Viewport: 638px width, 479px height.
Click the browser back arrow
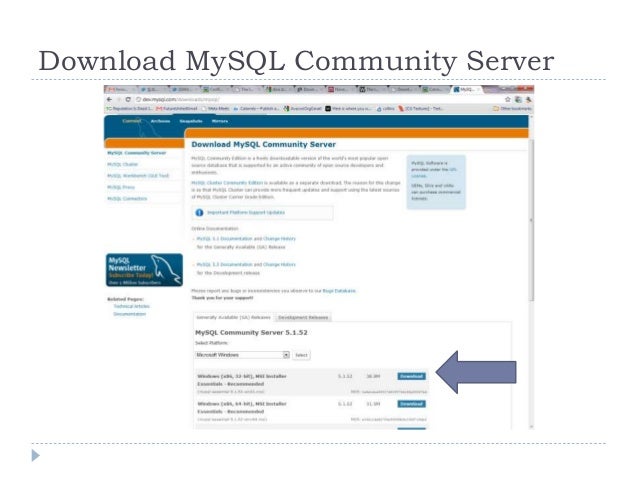click(x=109, y=99)
